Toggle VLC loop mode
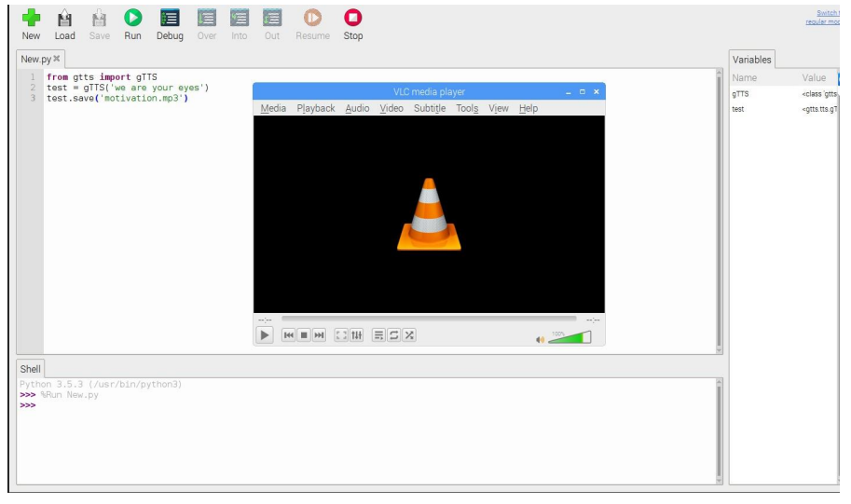This screenshot has height=504, width=851. [394, 335]
